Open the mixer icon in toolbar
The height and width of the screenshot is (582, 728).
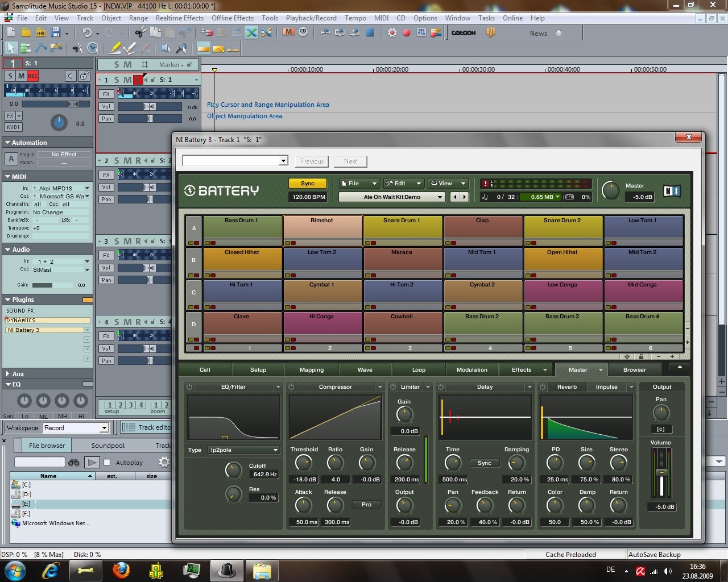(x=421, y=32)
